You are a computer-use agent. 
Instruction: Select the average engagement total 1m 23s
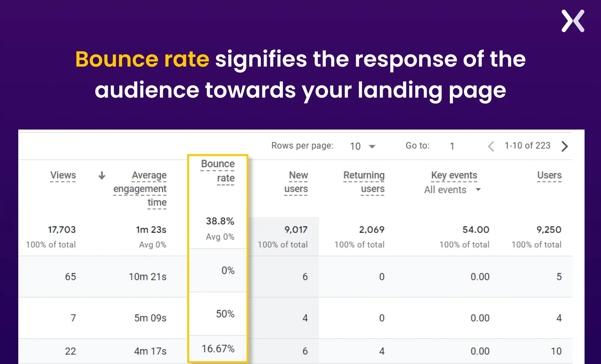(x=151, y=230)
